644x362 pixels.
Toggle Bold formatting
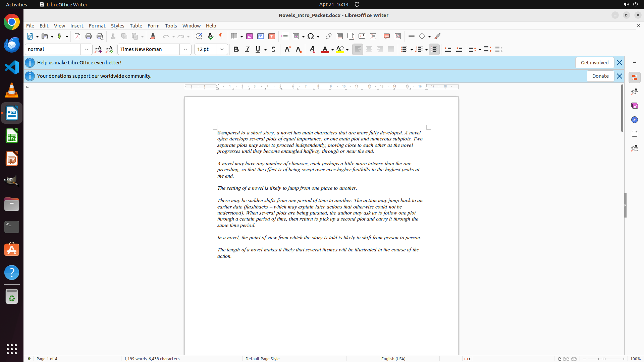click(x=236, y=49)
